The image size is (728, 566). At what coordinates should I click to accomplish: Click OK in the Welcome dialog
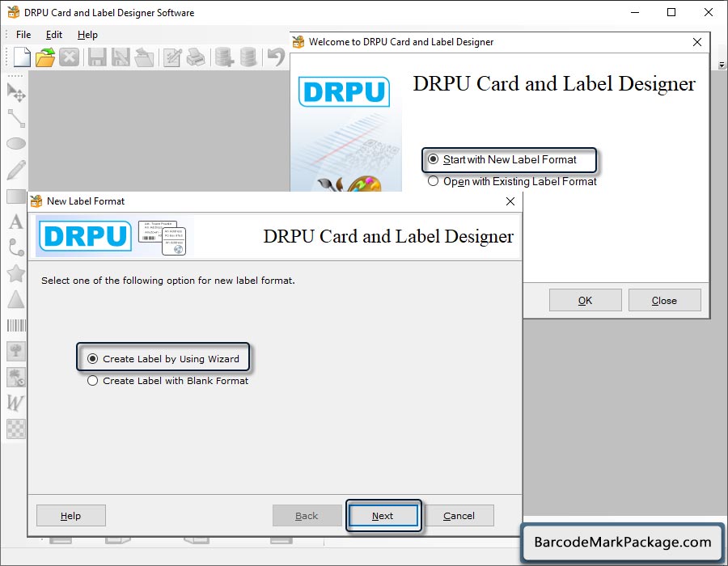pyautogui.click(x=585, y=300)
